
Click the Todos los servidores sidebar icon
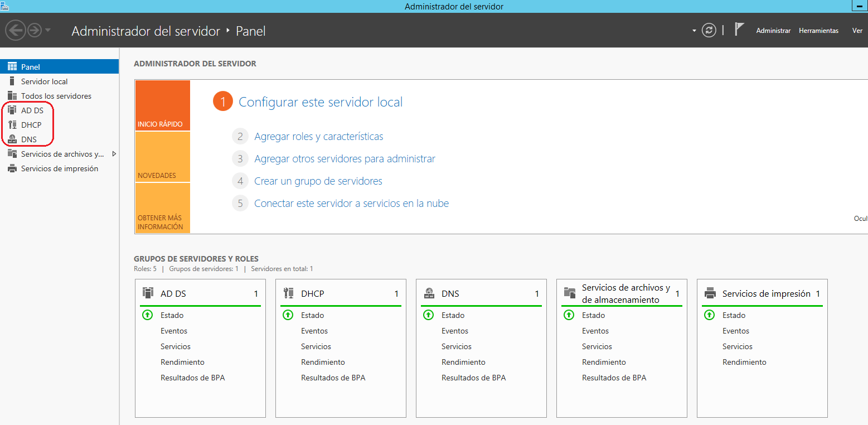[x=12, y=96]
